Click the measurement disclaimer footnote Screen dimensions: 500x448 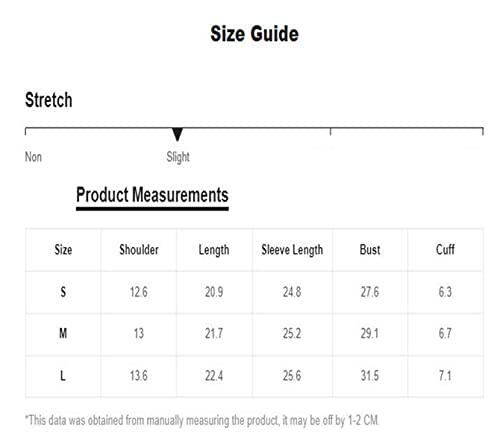[202, 420]
